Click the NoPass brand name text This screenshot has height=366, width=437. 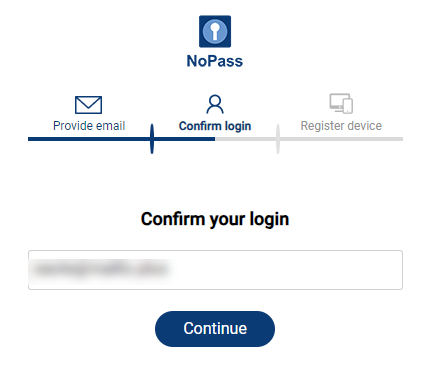(215, 61)
